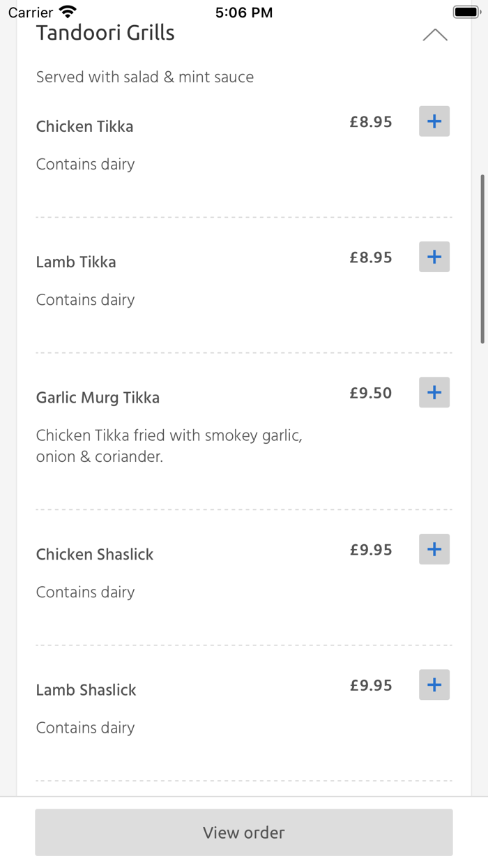Click the £8.95 price for Chicken Tikka
The width and height of the screenshot is (488, 868).
(x=371, y=121)
